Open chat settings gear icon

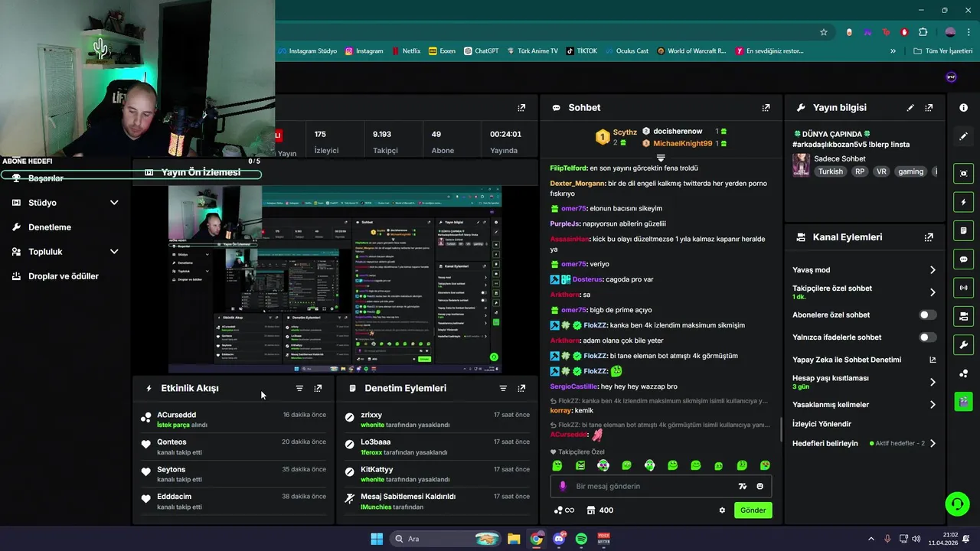[721, 510]
